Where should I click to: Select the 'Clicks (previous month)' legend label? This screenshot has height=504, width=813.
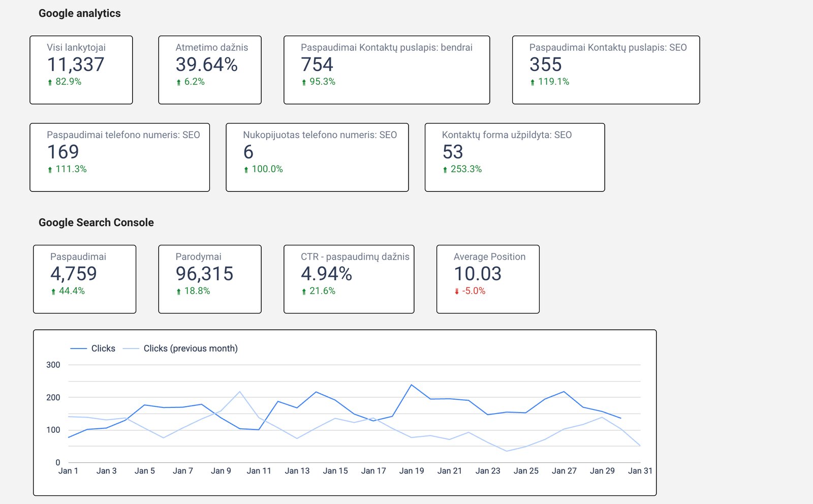pos(191,349)
